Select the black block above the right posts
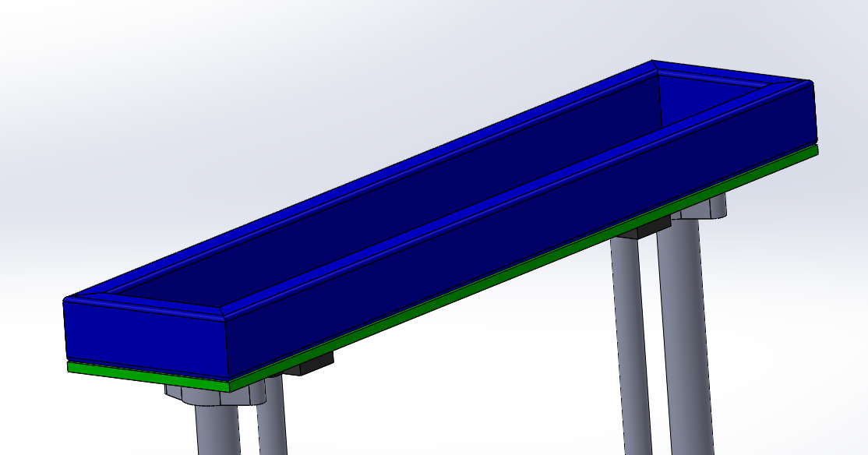Viewport: 868px width, 455px height. tap(644, 228)
